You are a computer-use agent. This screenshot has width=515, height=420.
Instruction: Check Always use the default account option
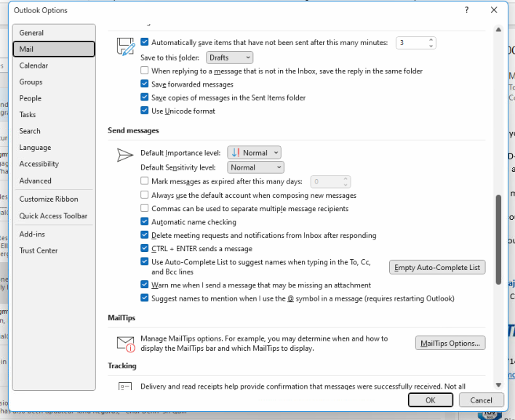[x=145, y=195]
